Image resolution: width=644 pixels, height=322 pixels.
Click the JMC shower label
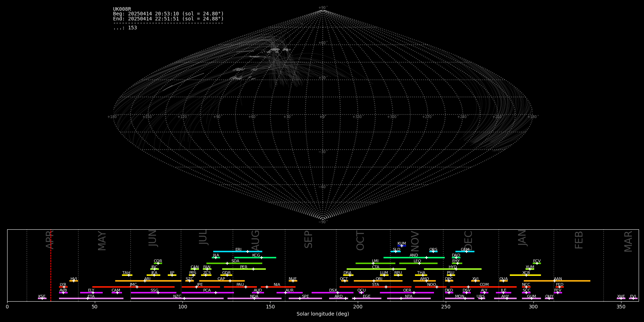tap(133, 285)
